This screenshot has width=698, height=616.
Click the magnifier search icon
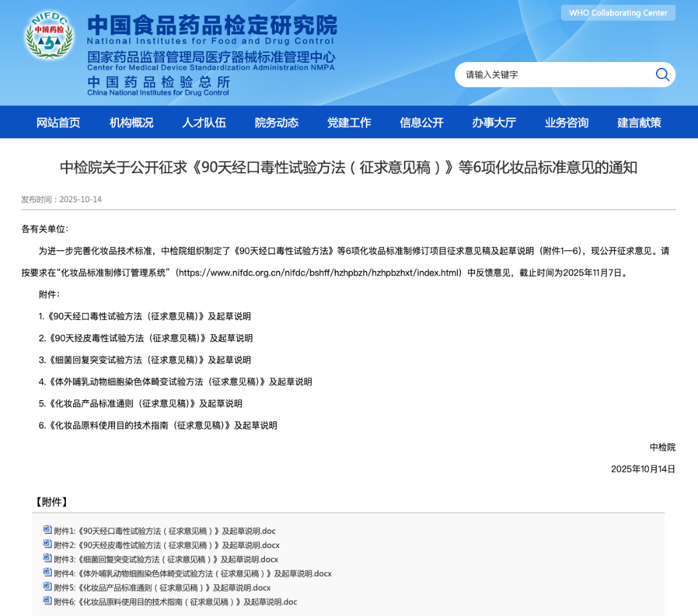[x=662, y=74]
